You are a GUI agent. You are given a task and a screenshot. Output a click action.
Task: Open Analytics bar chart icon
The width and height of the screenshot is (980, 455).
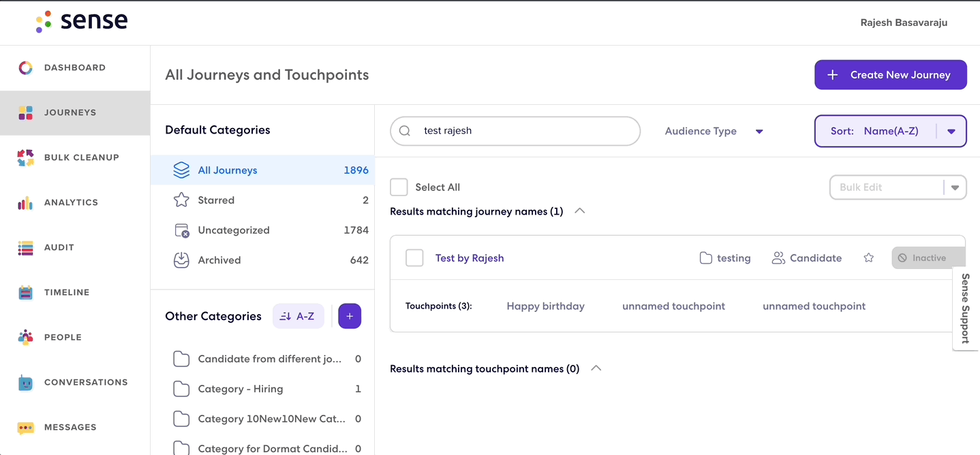click(x=25, y=202)
